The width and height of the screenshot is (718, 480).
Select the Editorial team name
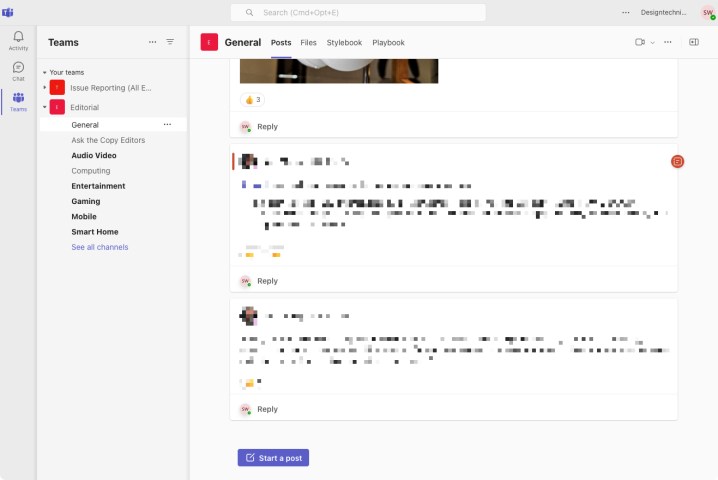[x=85, y=107]
